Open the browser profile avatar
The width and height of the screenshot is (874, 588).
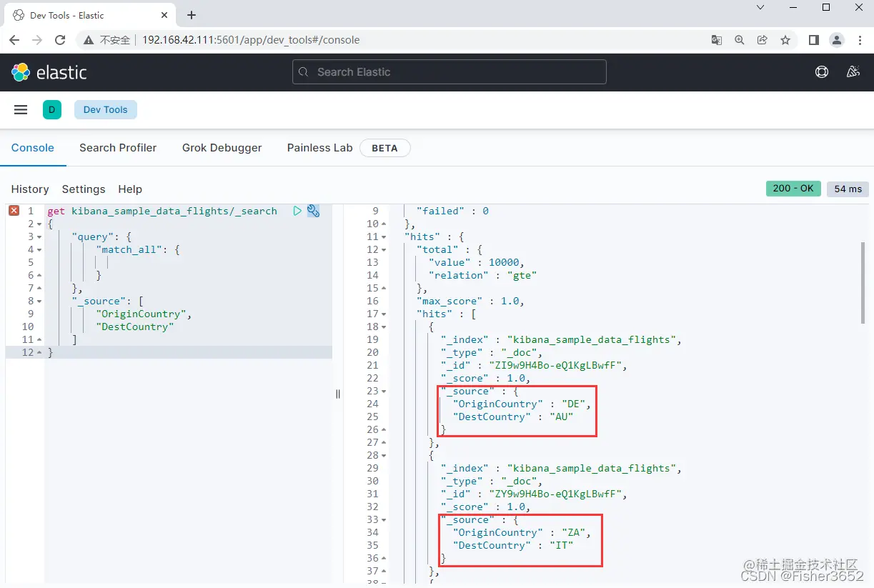tap(836, 40)
